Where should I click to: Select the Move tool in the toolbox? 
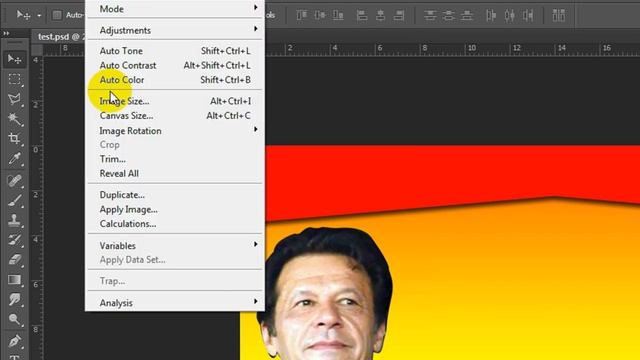point(14,60)
